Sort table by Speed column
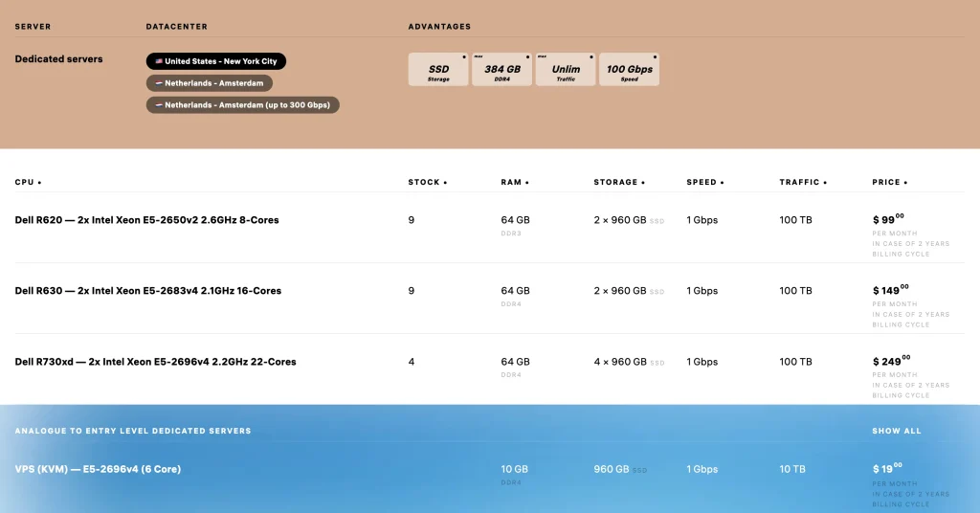This screenshot has width=980, height=513. (x=705, y=183)
